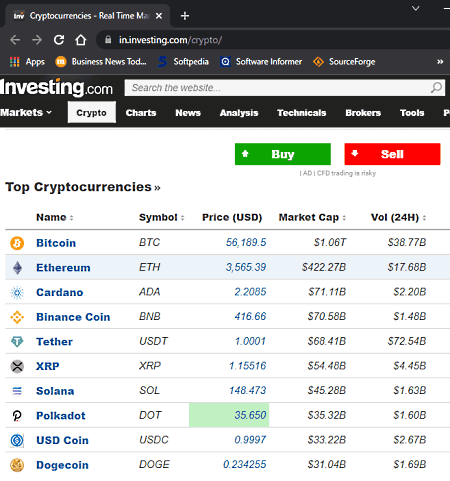The height and width of the screenshot is (481, 450).
Task: Open a new tab with the plus icon
Action: (185, 16)
